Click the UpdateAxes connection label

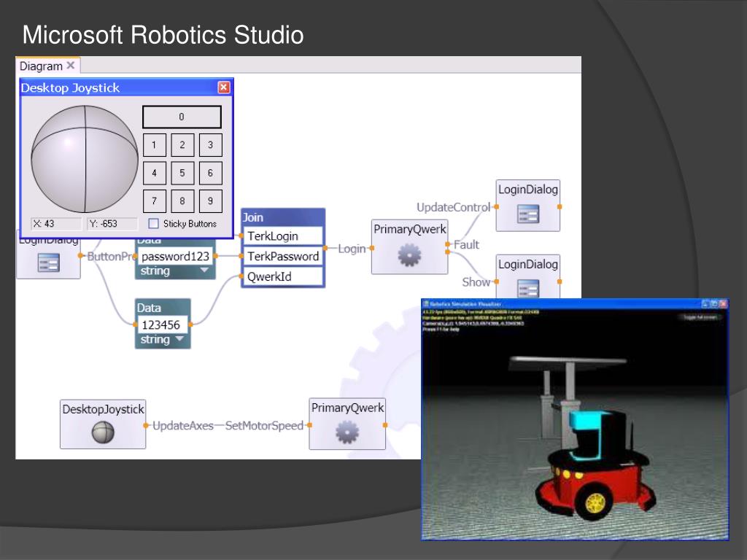click(x=182, y=425)
